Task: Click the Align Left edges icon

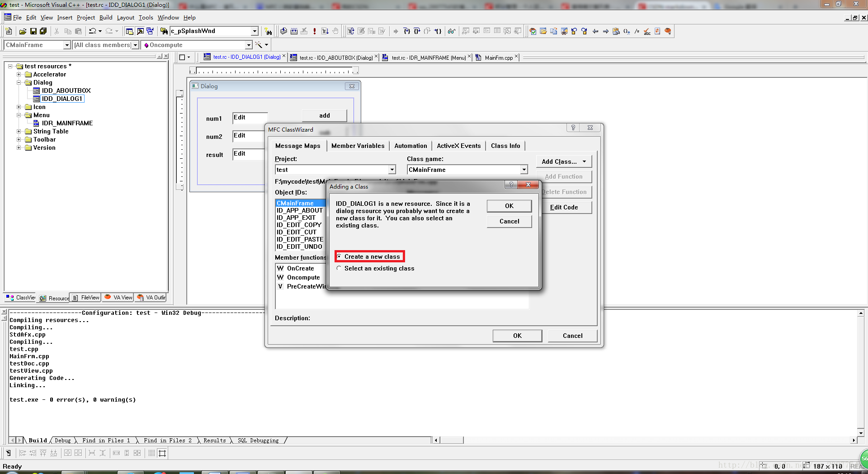Action: coord(23,453)
